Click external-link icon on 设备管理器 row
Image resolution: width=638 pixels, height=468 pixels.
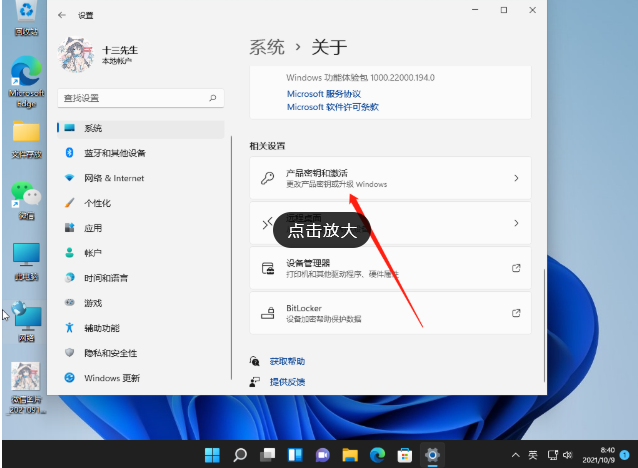[x=516, y=268]
